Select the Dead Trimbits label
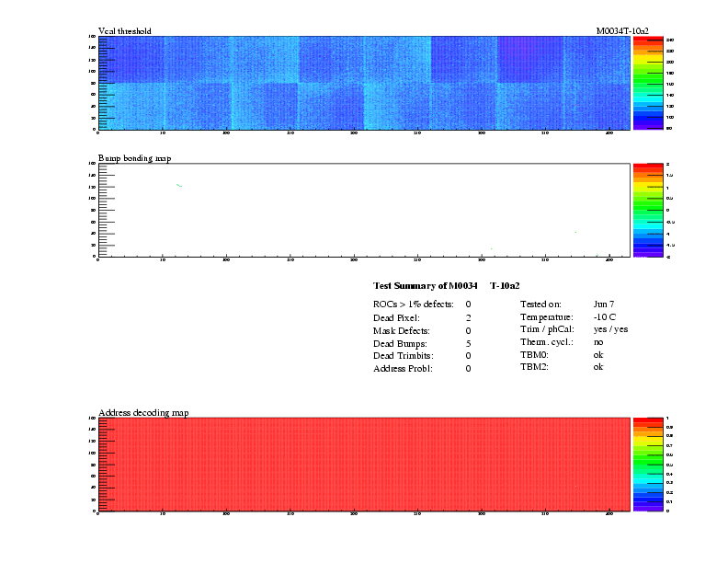 [x=403, y=355]
